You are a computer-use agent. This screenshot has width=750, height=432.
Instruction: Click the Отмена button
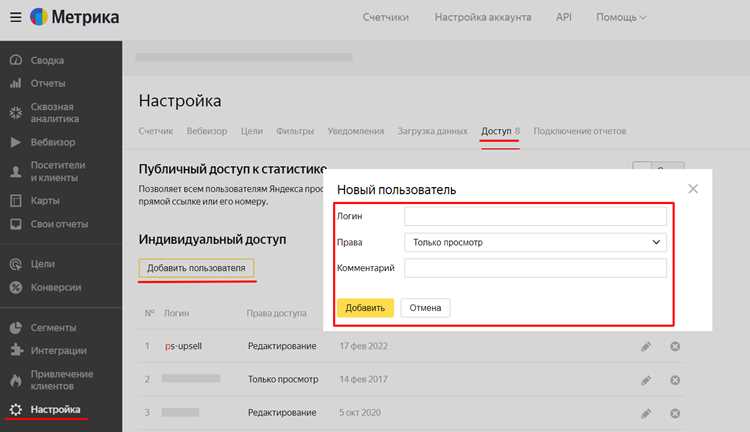[x=425, y=308]
